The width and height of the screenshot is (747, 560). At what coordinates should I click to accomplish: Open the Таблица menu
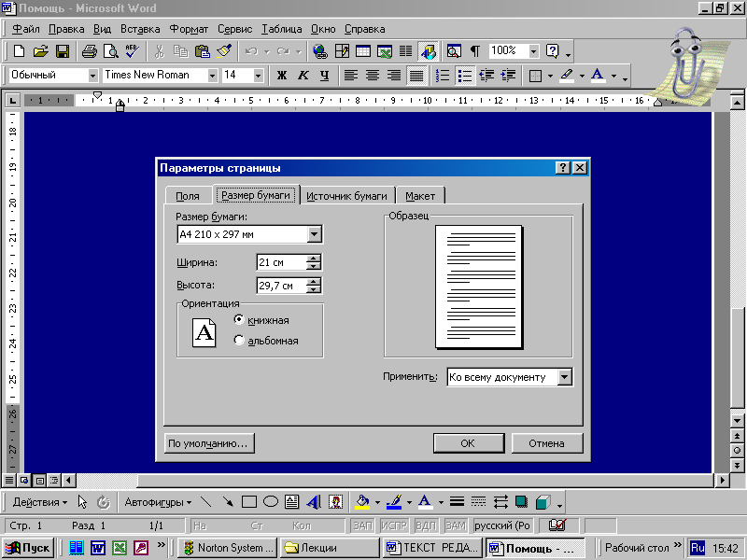(282, 29)
